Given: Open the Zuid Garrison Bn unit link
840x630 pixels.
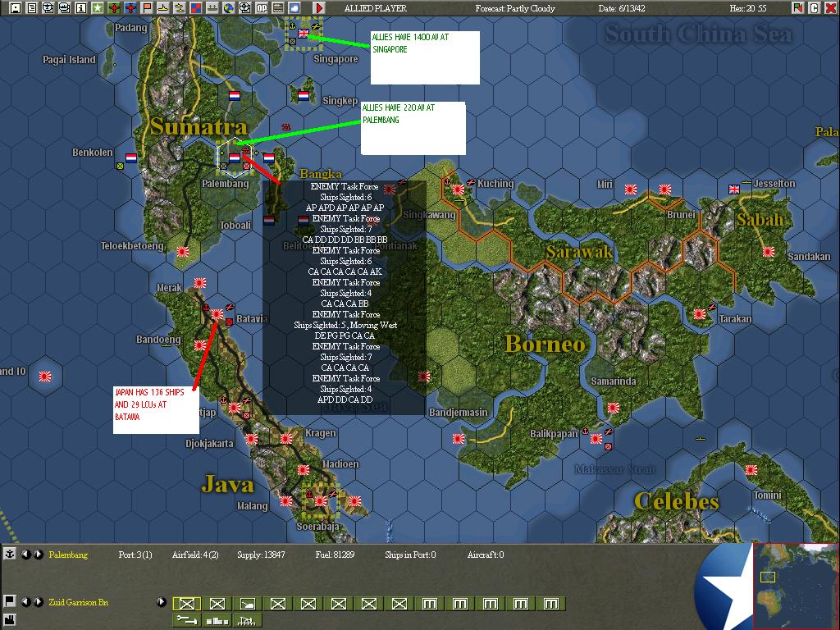Looking at the screenshot, I should 78,602.
